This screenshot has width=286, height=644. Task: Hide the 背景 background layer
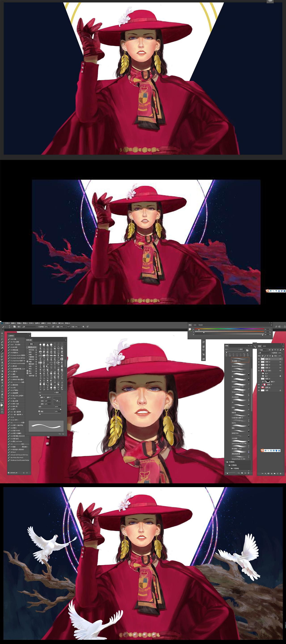point(259,390)
